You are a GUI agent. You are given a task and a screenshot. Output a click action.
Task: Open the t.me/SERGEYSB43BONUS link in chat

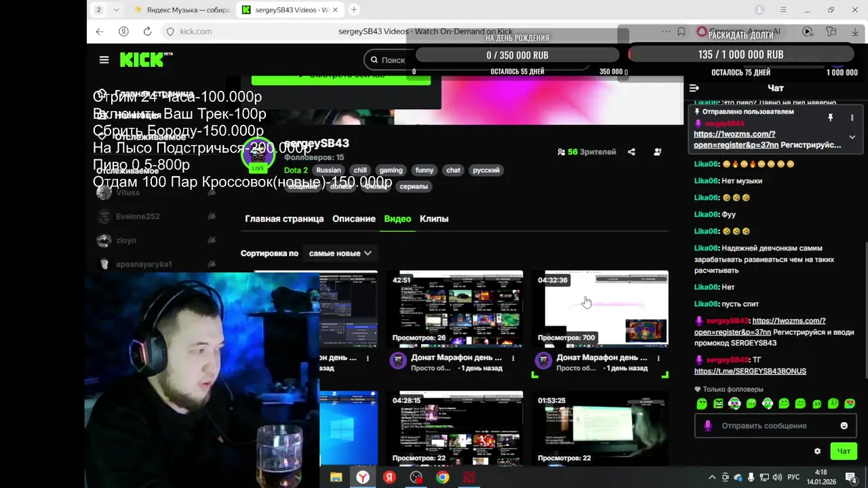[750, 371]
